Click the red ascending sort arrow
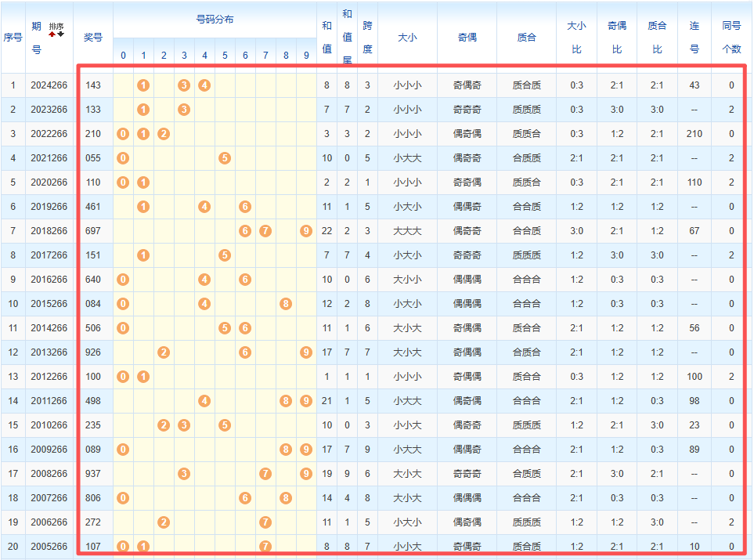 tap(52, 34)
